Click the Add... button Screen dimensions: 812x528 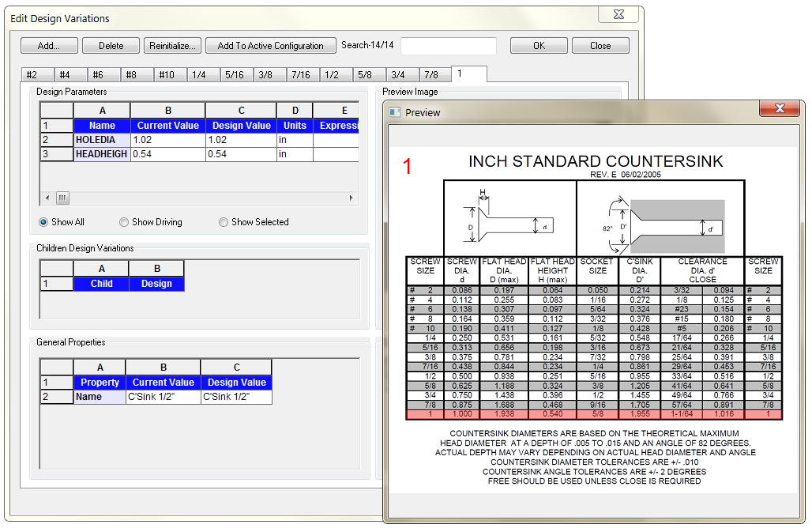click(48, 46)
